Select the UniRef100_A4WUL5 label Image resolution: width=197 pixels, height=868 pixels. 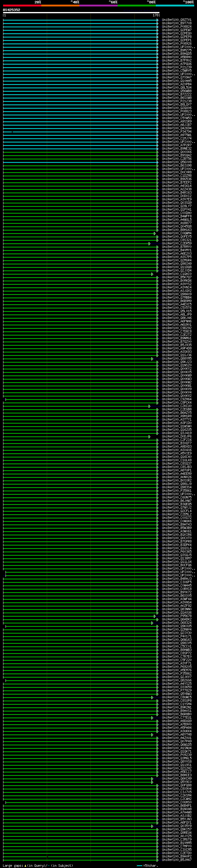[177, 220]
